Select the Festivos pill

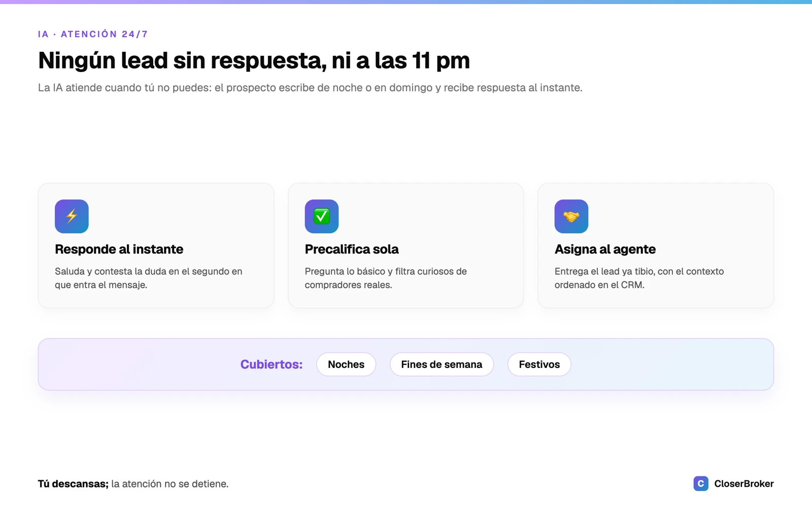point(539,364)
